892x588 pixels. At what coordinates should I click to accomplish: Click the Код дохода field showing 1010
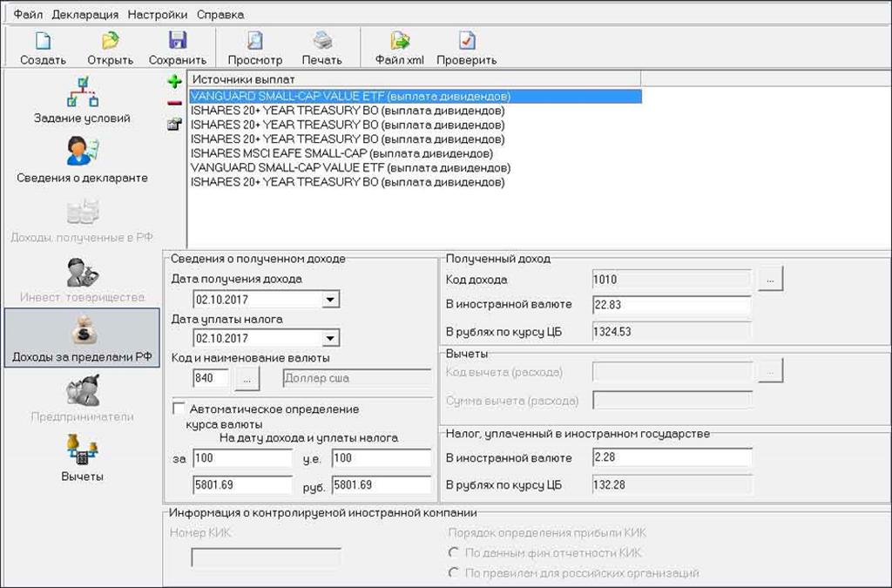click(x=672, y=280)
